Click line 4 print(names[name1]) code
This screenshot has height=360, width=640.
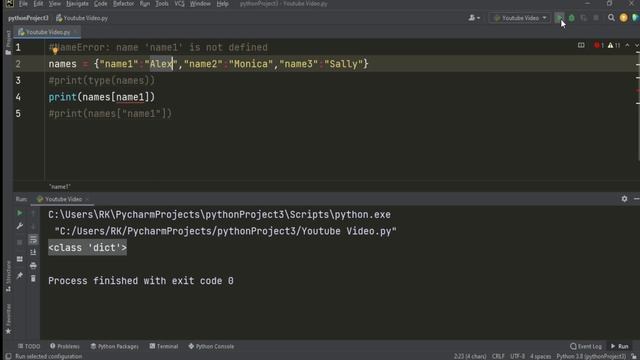102,97
